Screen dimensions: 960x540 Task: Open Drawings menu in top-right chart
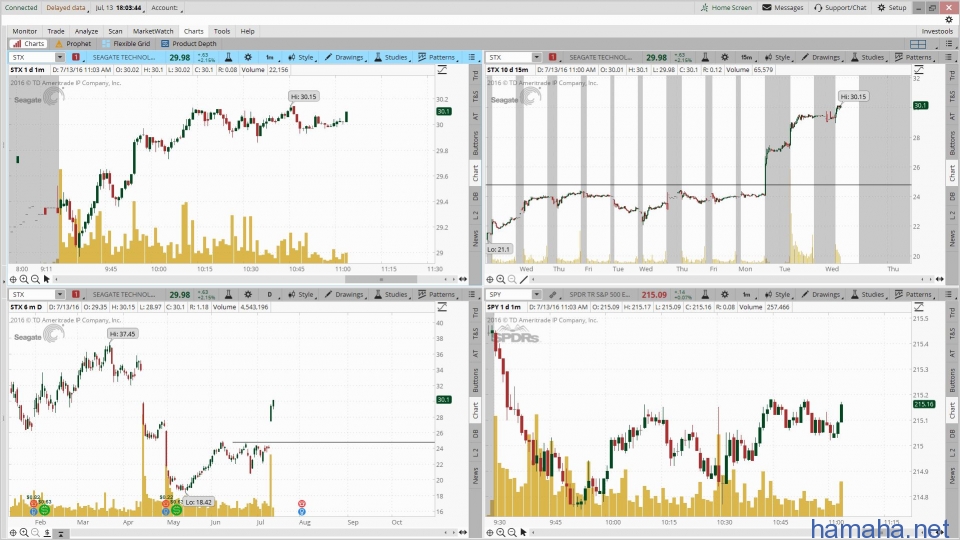click(822, 58)
